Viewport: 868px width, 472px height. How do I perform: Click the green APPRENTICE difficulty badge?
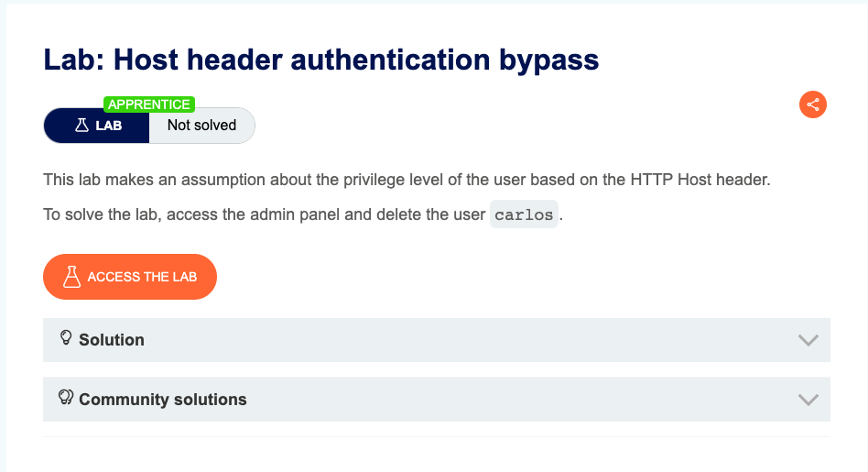pyautogui.click(x=149, y=104)
